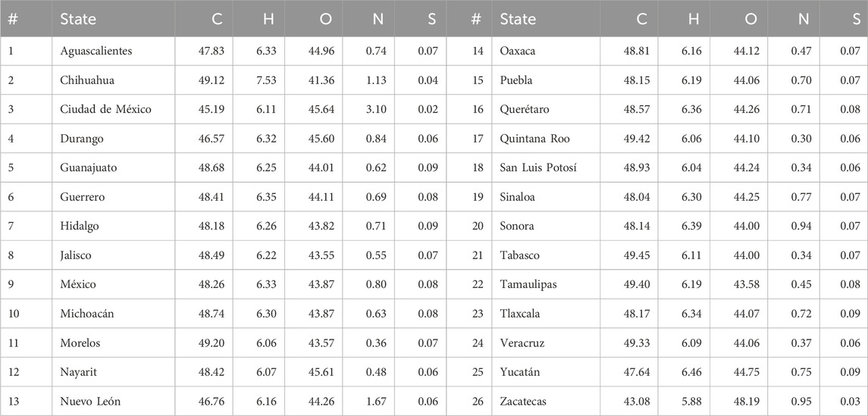Select the San Luis Potosí cell
Screen dimensions: 868x416
[x=538, y=167]
